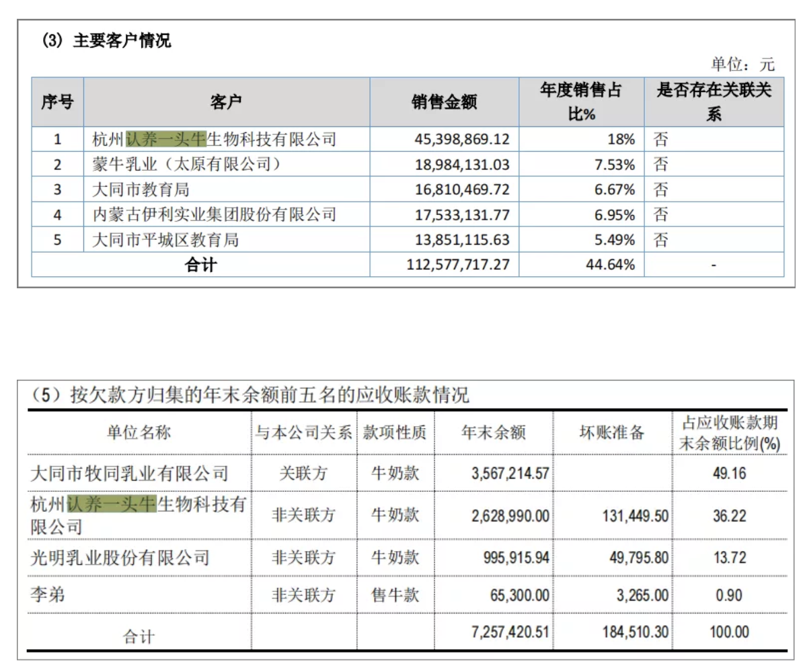Select the debtor name '李弟'
Viewport: 807px width, 672px height.
(48, 595)
